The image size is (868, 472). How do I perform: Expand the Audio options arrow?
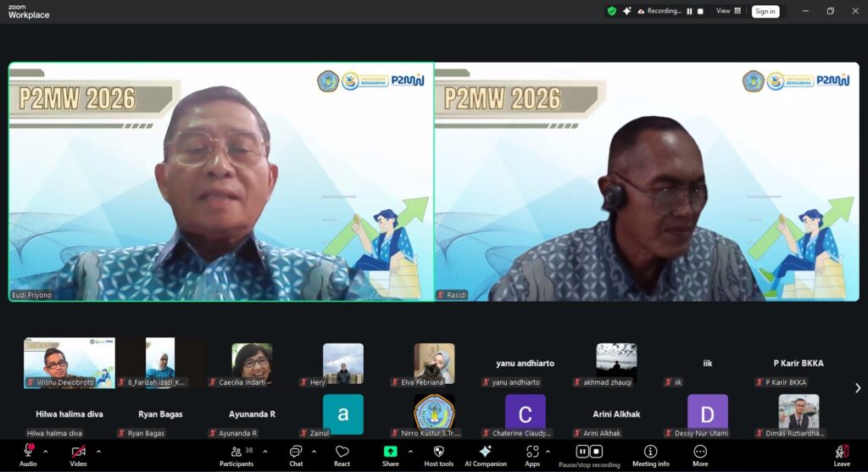click(x=45, y=452)
